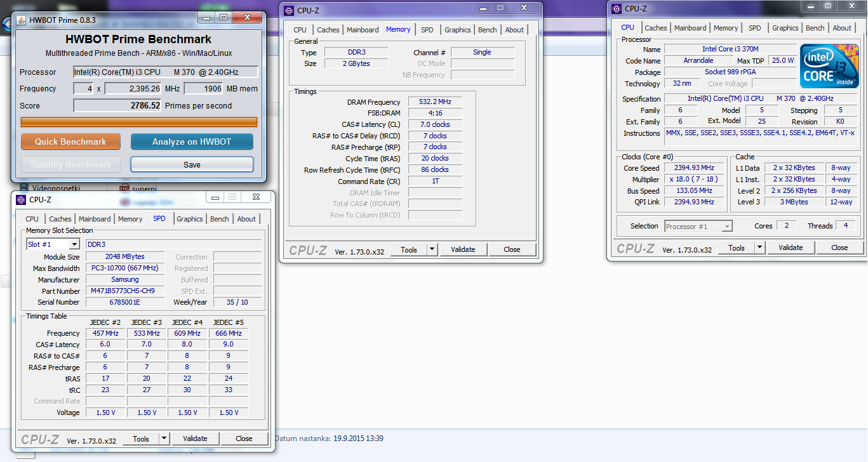The height and width of the screenshot is (462, 868).
Task: Start the Quick Benchmark in HWBOT Prime
Action: (70, 142)
